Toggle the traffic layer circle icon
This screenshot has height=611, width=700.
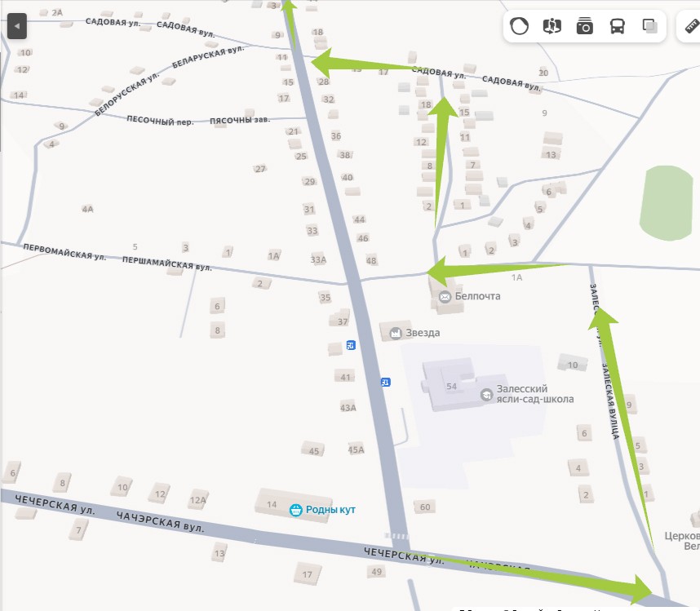pyautogui.click(x=519, y=26)
